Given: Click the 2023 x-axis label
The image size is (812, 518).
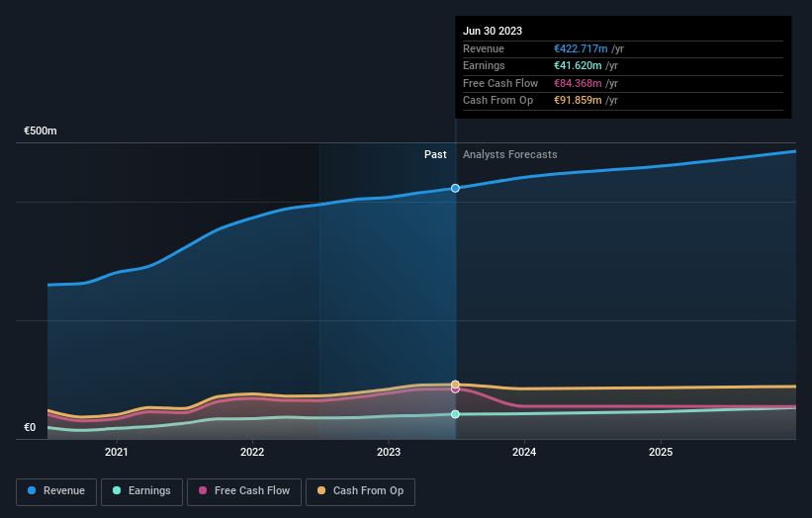Looking at the screenshot, I should click(x=389, y=452).
